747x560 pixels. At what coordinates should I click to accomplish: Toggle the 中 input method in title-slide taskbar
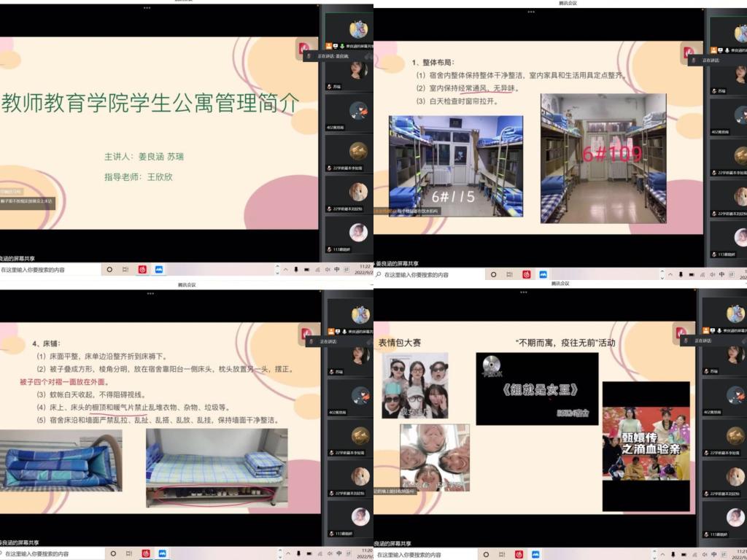tap(337, 269)
